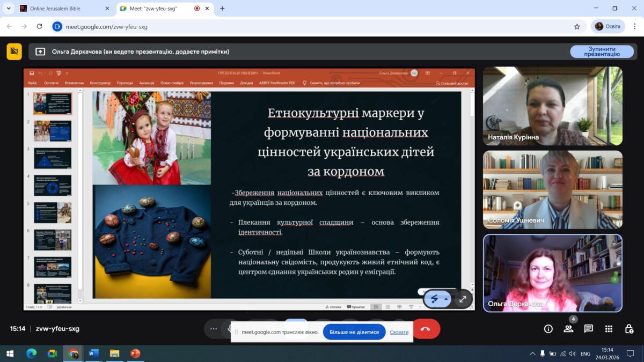Open the Chrome tab search dropdown arrow

pos(9,9)
